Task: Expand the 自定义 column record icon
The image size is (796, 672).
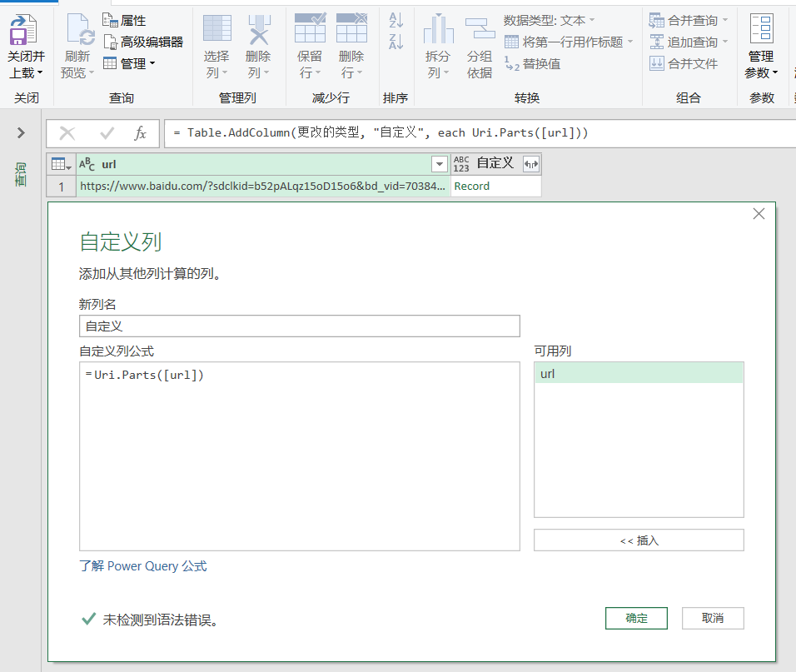Action: point(530,164)
